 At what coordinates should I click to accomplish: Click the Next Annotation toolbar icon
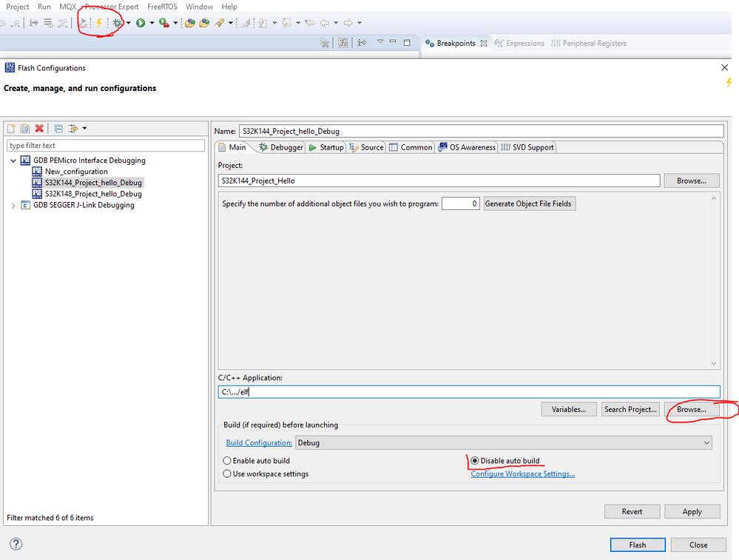point(263,23)
